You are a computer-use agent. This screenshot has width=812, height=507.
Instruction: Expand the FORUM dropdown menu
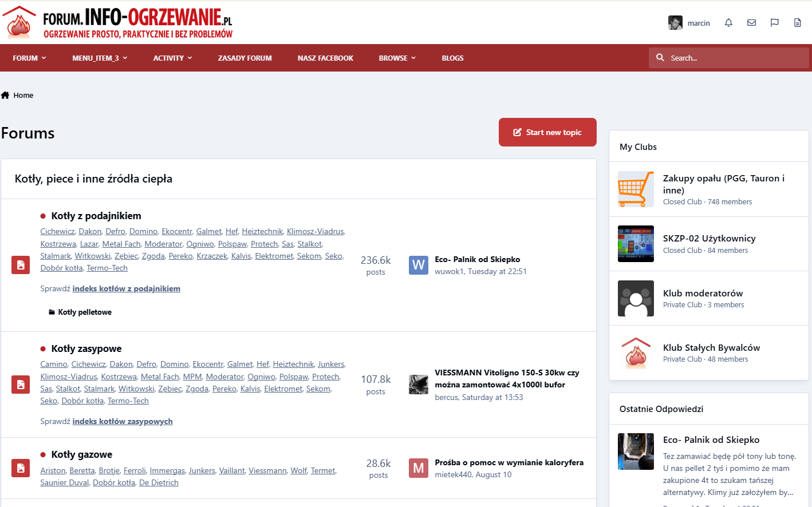pyautogui.click(x=30, y=58)
